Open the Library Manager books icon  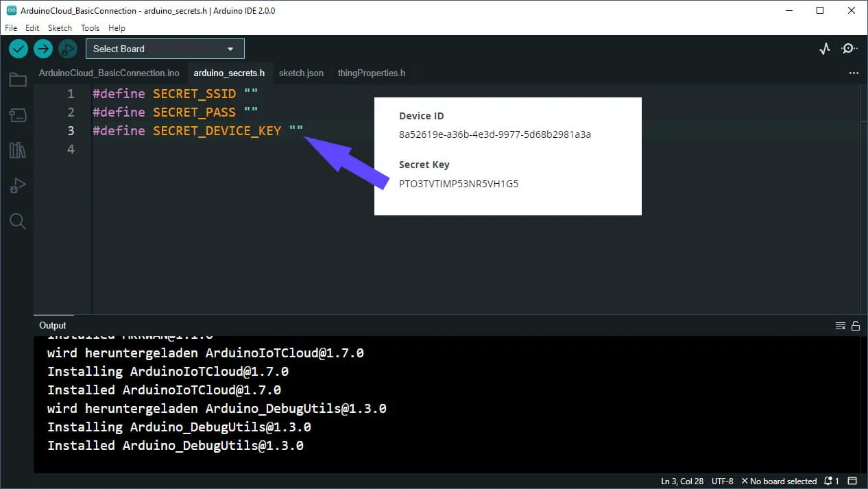click(18, 150)
